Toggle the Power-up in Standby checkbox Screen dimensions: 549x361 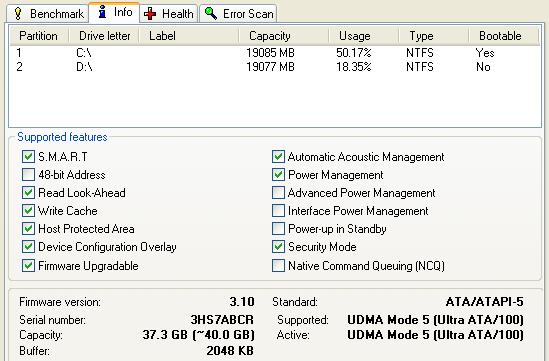pyautogui.click(x=278, y=229)
